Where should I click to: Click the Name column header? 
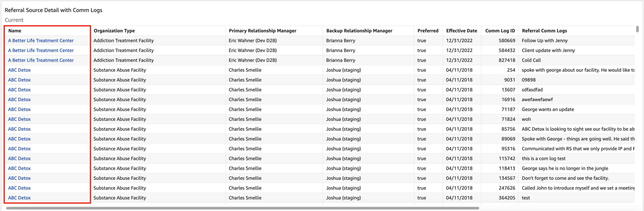pyautogui.click(x=15, y=31)
